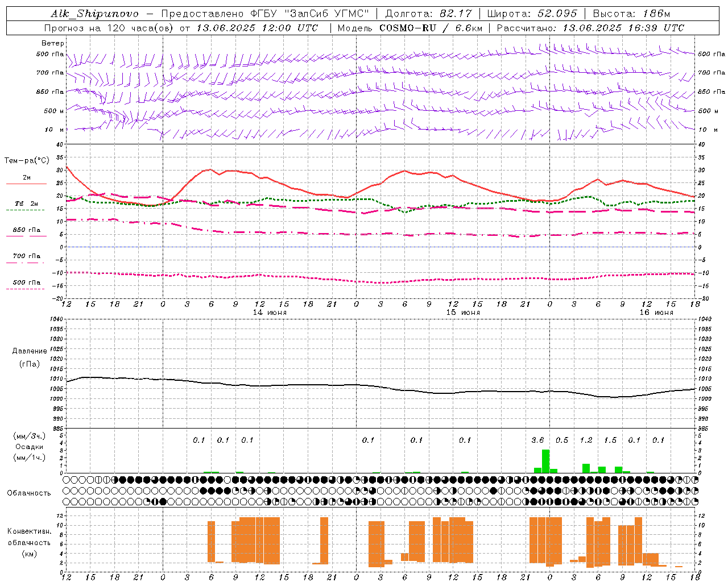Click the Осадки precipitation label
This screenshot has width=728, height=582.
pos(29,447)
